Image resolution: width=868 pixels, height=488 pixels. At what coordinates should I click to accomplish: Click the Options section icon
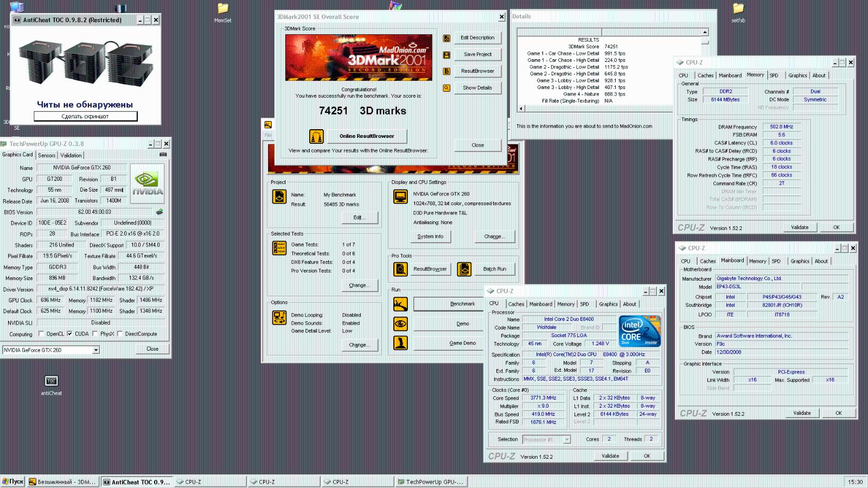[279, 318]
